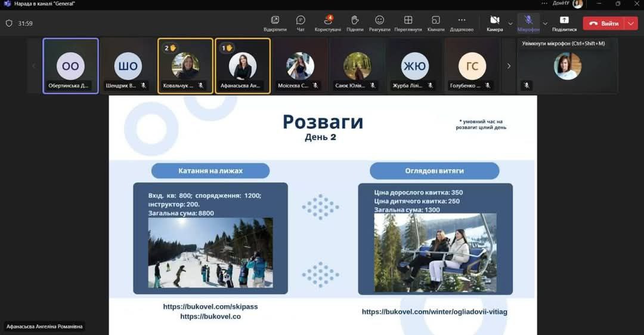
Task: Click muted mic icon on Саюк tile
Action: tap(373, 85)
